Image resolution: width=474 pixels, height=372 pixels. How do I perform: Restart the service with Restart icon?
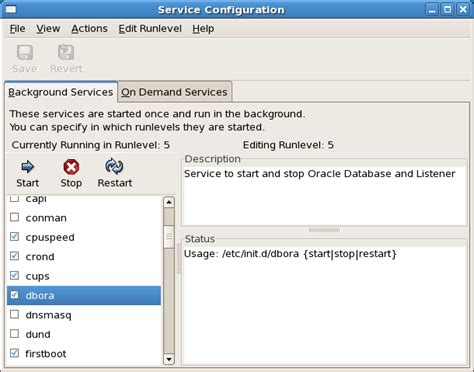click(x=114, y=166)
